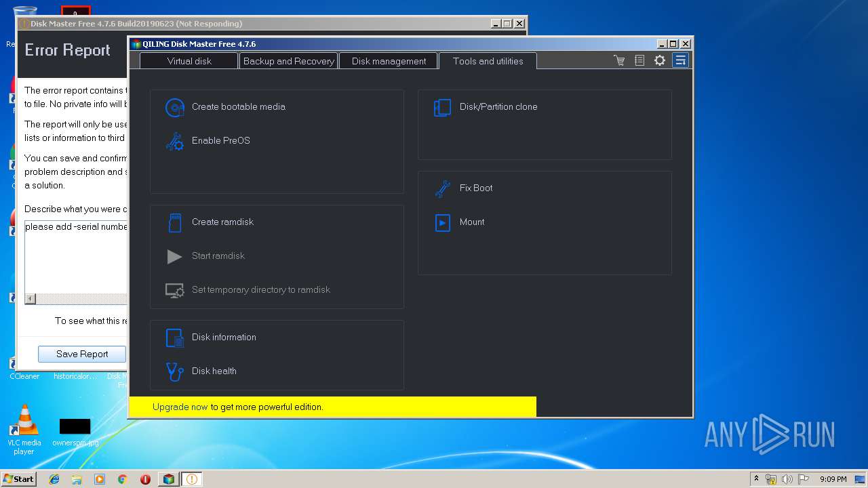Click the Disk information label
868x488 pixels.
click(x=224, y=338)
